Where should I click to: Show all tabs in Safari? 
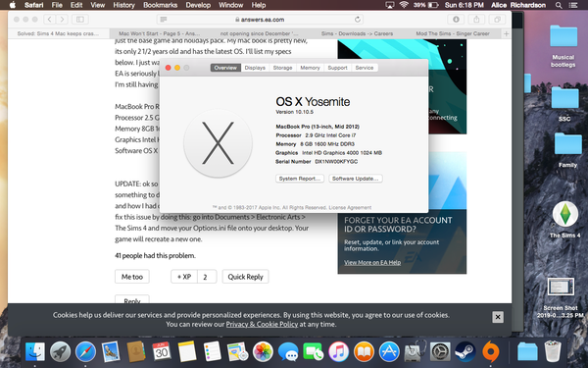click(497, 20)
